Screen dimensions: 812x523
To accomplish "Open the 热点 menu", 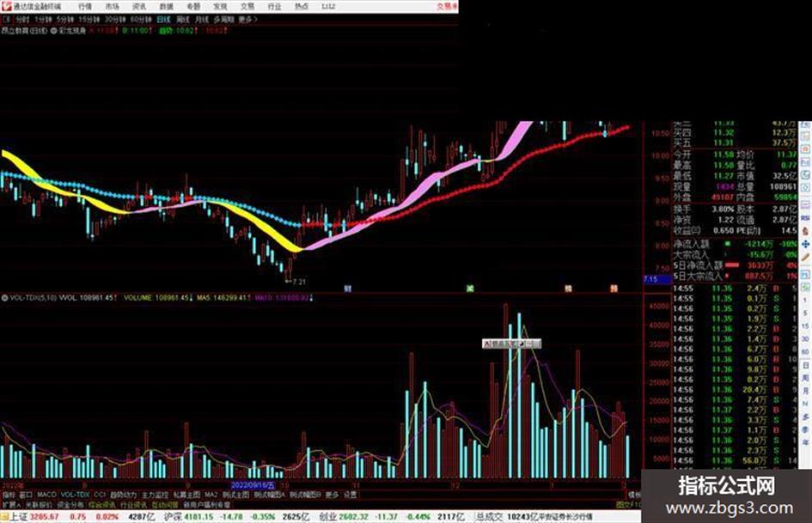I will 302,6.
